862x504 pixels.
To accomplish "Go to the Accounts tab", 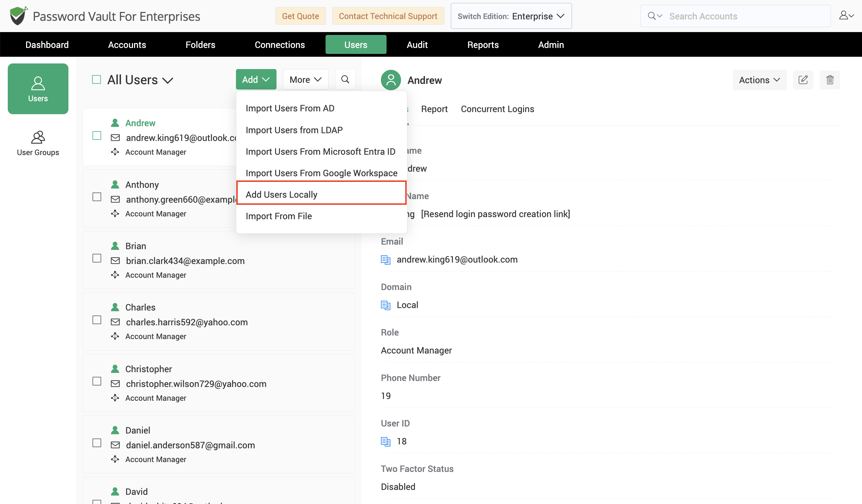I will point(127,45).
